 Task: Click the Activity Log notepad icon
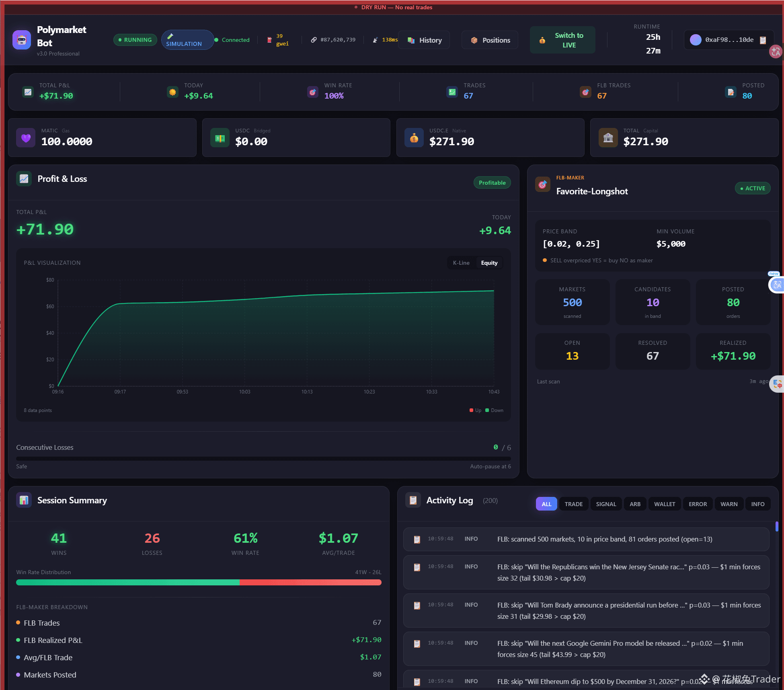(x=413, y=500)
